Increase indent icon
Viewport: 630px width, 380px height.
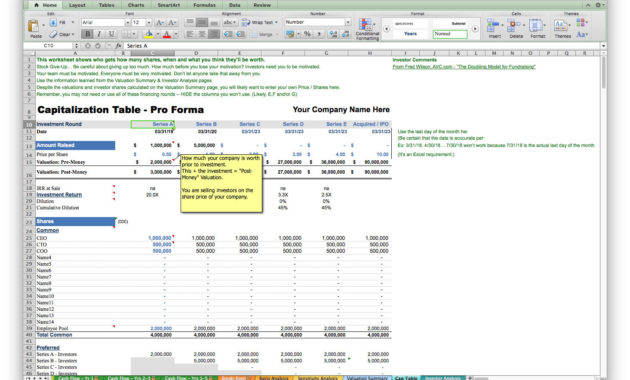pyautogui.click(x=240, y=34)
